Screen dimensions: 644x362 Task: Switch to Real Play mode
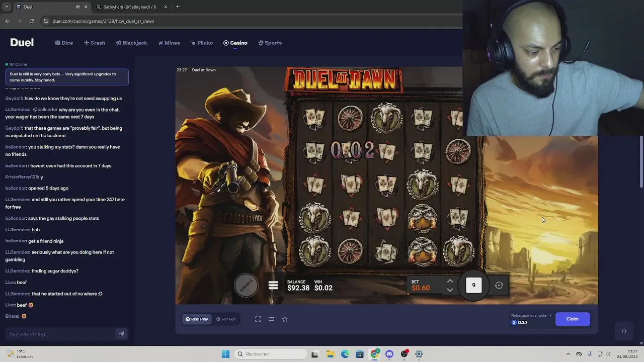click(x=197, y=319)
